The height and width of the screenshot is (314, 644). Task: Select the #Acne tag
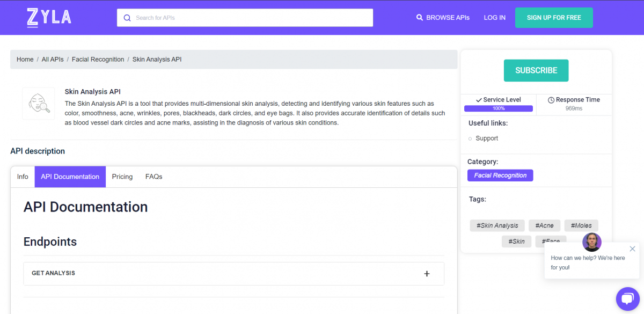tap(544, 225)
